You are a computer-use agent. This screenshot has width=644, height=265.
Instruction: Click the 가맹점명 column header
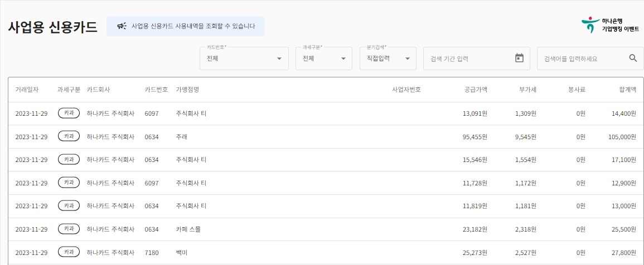coord(187,90)
